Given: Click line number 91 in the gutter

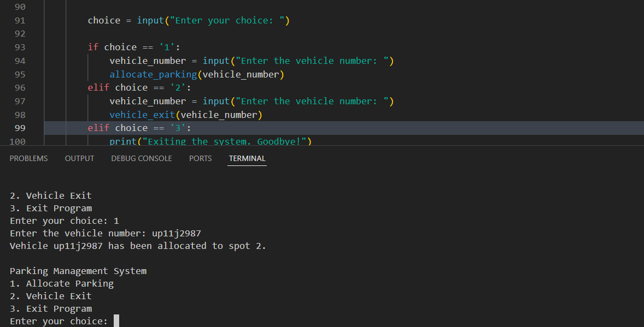Looking at the screenshot, I should (x=19, y=21).
